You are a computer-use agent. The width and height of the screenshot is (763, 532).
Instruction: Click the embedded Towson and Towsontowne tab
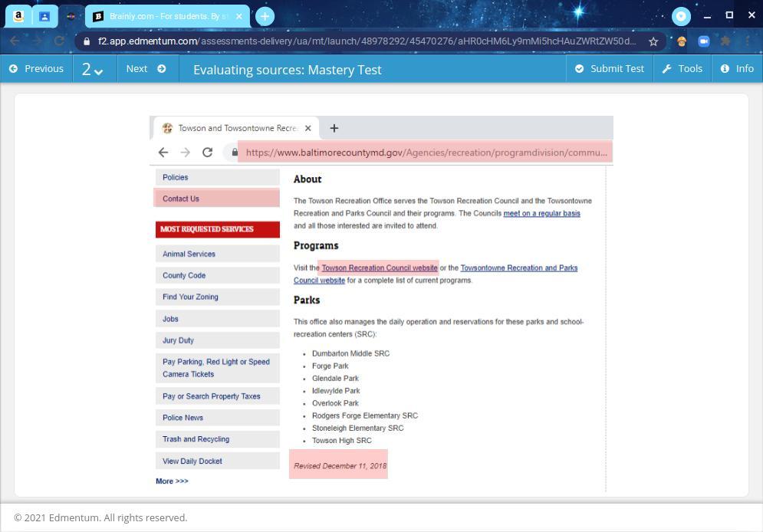pos(236,128)
